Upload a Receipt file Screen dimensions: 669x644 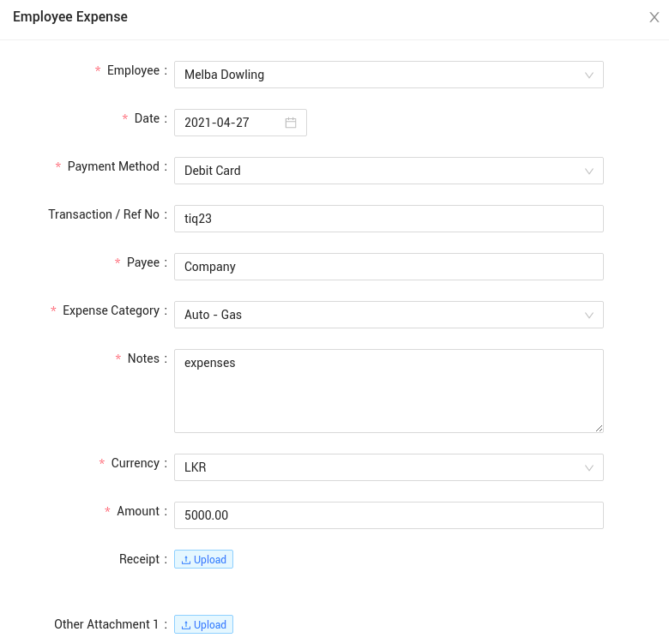(203, 560)
